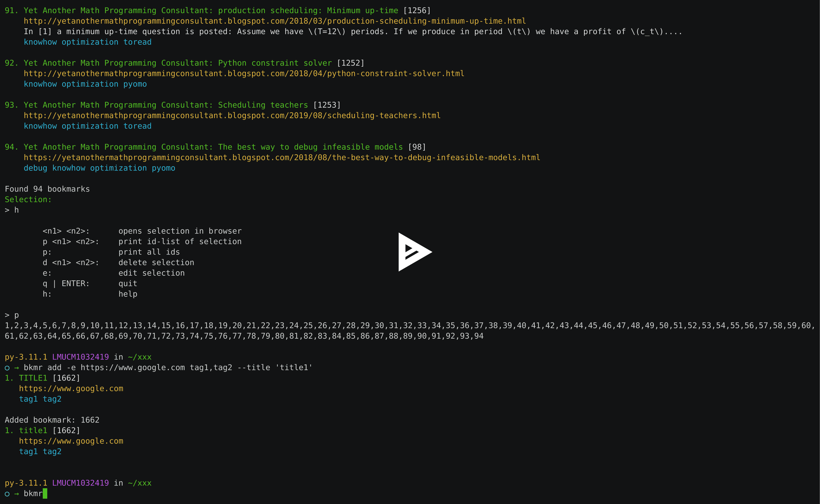The width and height of the screenshot is (820, 504).
Task: Open the python-constraint-solver blog URL
Action: [244, 73]
